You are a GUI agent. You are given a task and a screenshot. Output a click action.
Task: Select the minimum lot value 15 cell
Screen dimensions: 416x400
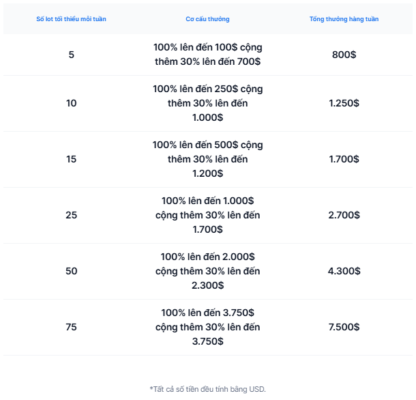click(x=71, y=159)
